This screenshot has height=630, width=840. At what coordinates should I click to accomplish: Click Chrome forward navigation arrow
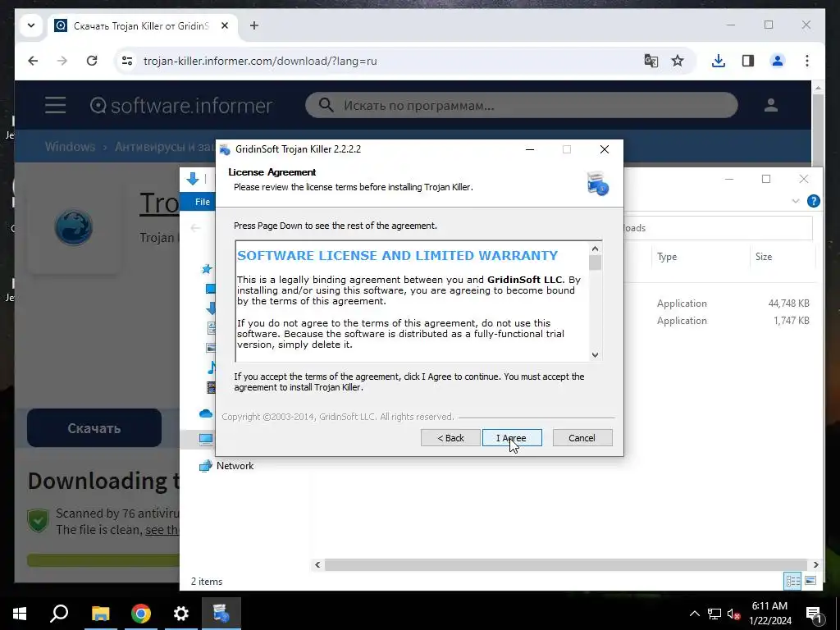(x=62, y=61)
